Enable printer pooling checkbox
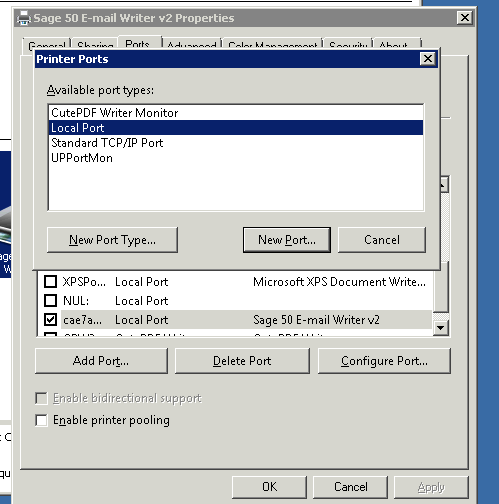Image resolution: width=499 pixels, height=504 pixels. click(x=41, y=420)
